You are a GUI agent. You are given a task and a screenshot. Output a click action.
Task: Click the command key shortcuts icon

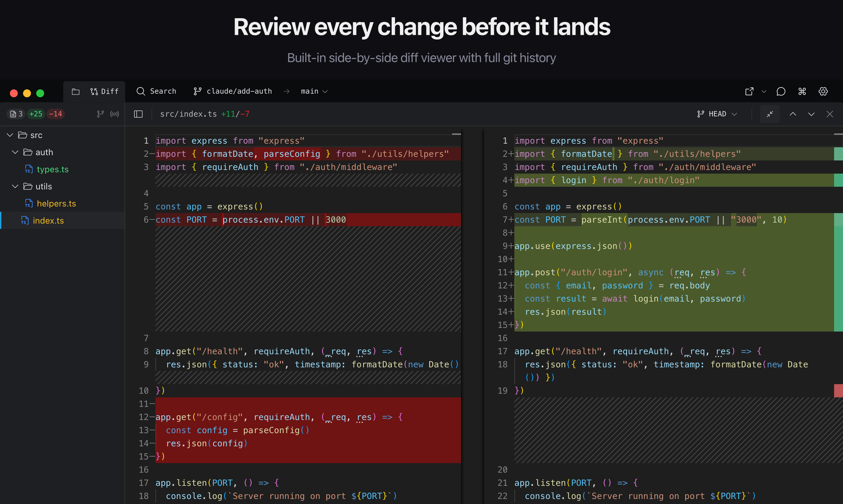pyautogui.click(x=802, y=92)
